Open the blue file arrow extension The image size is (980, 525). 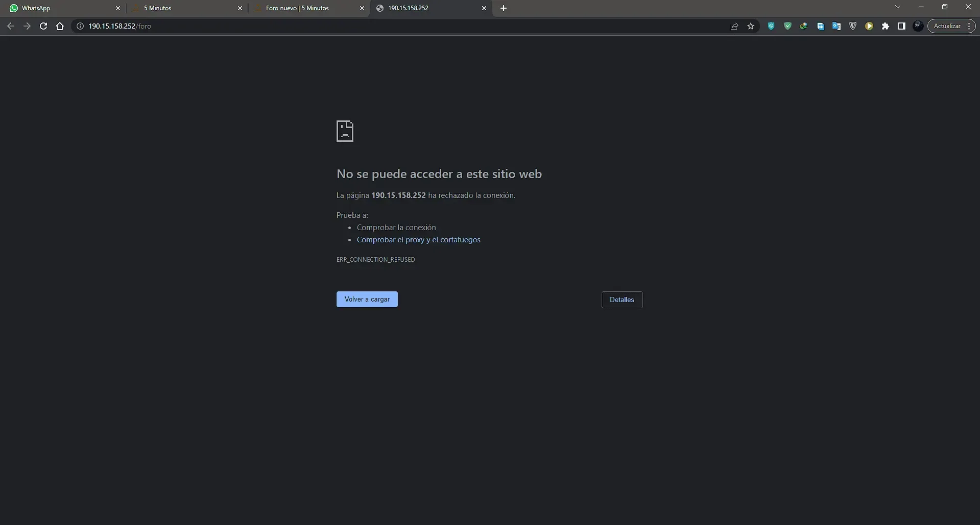(820, 26)
